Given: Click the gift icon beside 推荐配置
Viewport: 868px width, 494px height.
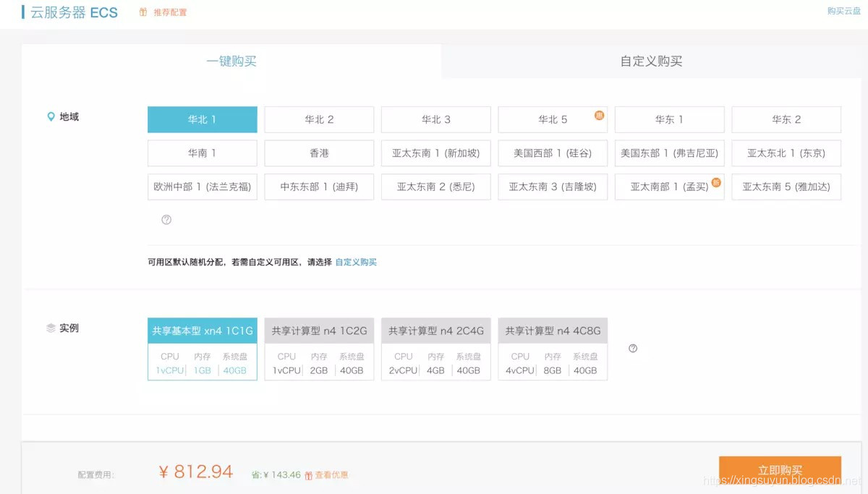Looking at the screenshot, I should (143, 12).
